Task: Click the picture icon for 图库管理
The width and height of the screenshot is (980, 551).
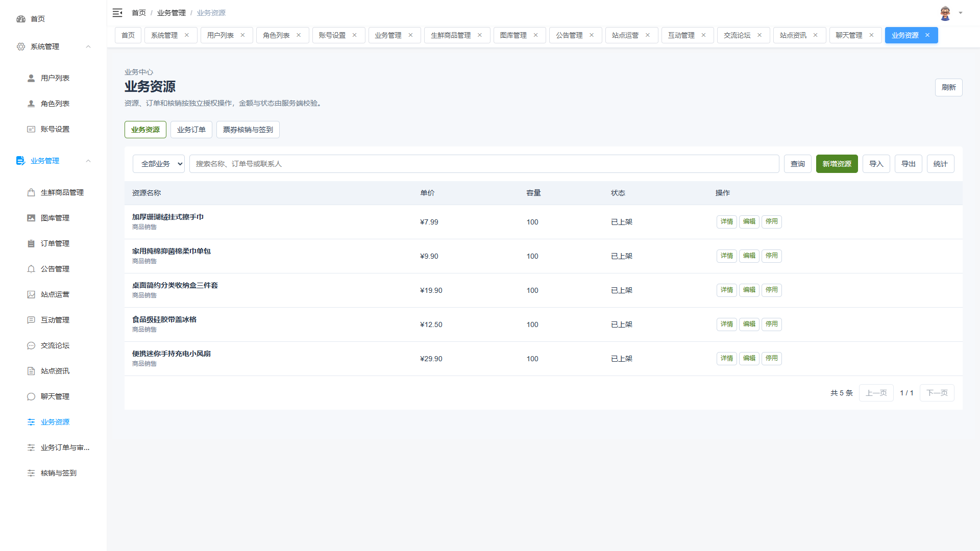Action: 31,218
